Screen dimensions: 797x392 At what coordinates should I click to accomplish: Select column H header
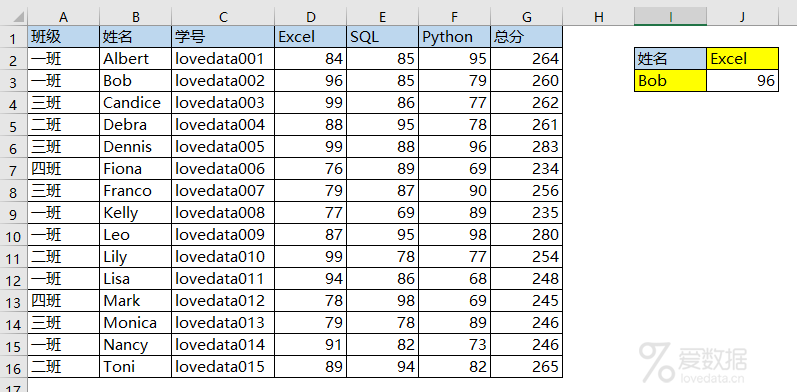click(x=599, y=17)
